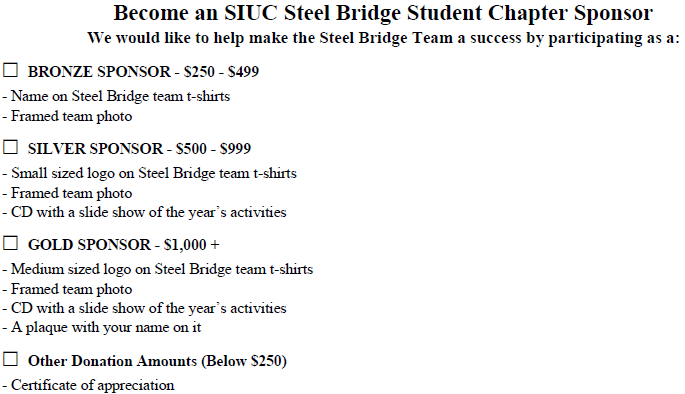Click 'Small sized logo on Steel Bridge' line
The height and width of the screenshot is (394, 685).
(149, 173)
